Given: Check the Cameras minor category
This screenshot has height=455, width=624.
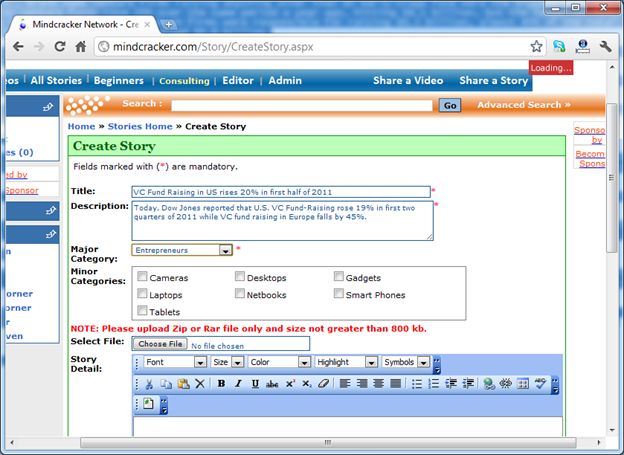Looking at the screenshot, I should tap(142, 276).
